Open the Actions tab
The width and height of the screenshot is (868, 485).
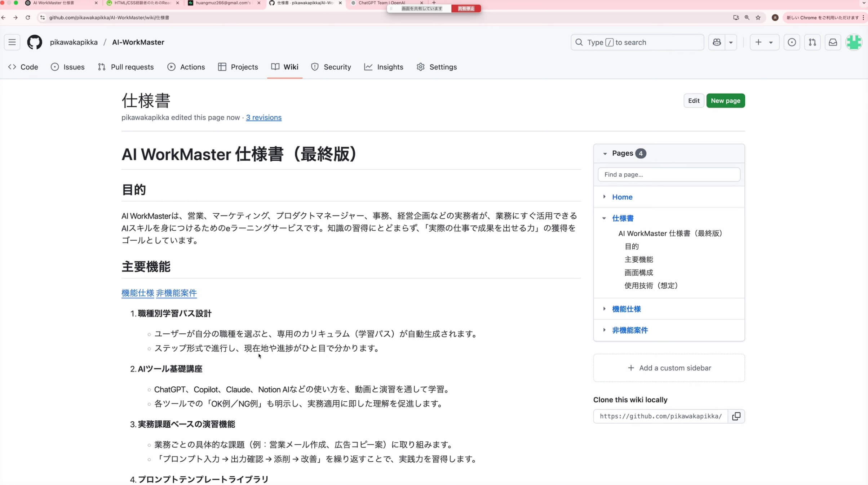(x=186, y=67)
